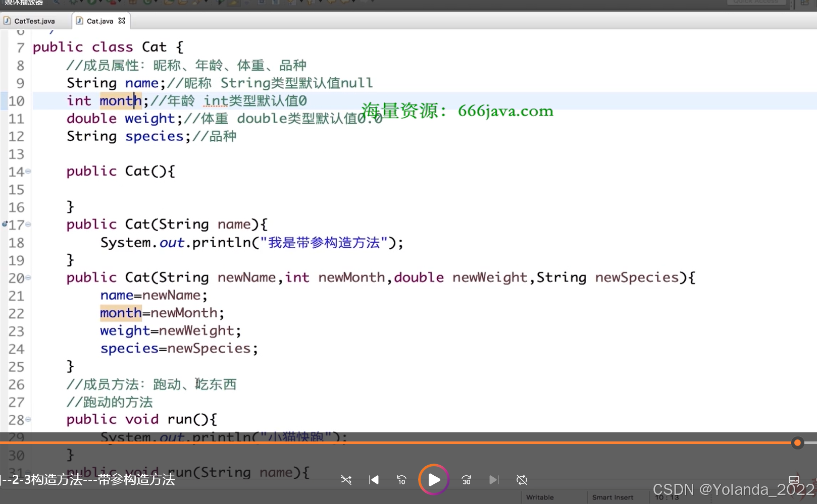Click 'weight' field on line 11
This screenshot has height=504, width=817.
click(150, 119)
